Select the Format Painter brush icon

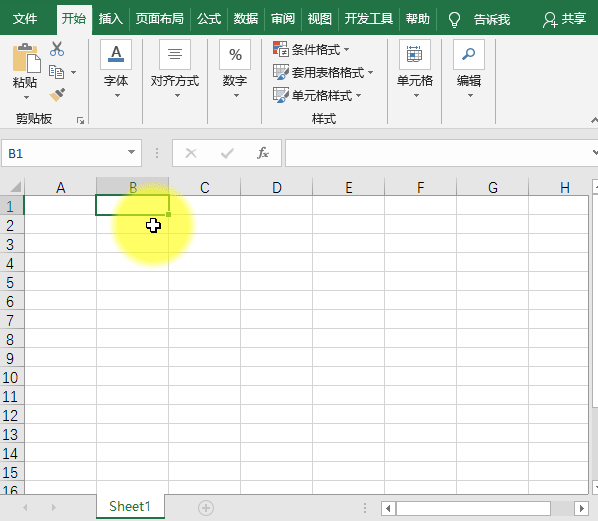[57, 95]
